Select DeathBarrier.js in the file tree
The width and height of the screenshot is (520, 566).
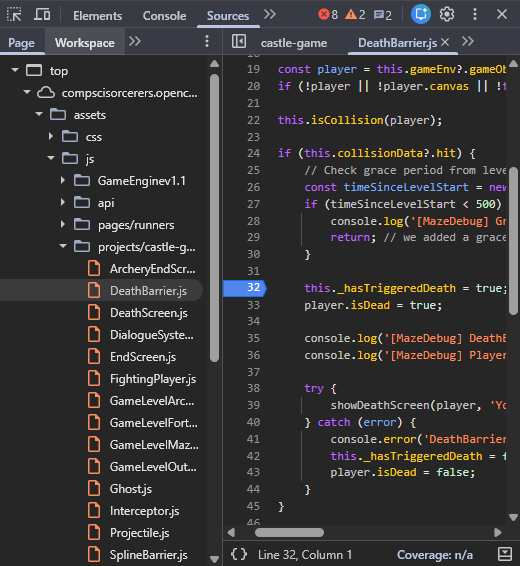pos(101,291)
